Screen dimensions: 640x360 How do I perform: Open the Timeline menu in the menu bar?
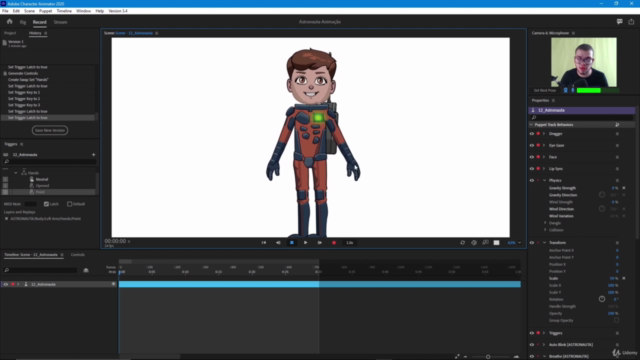pos(64,11)
